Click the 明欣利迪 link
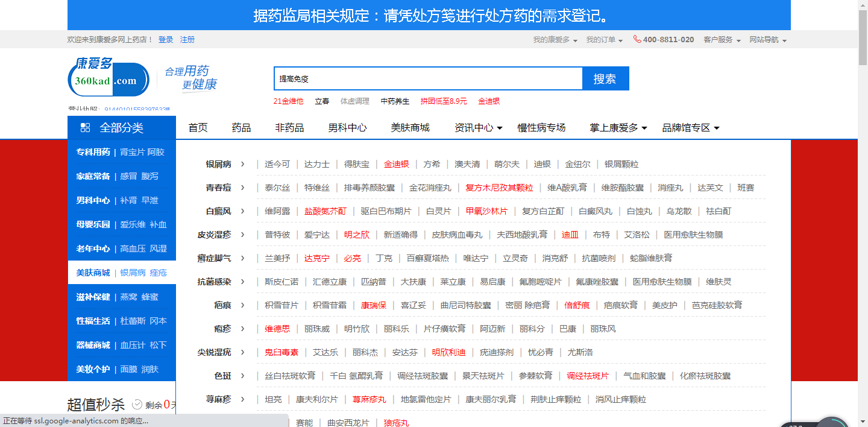This screenshot has height=427, width=868. pyautogui.click(x=448, y=352)
